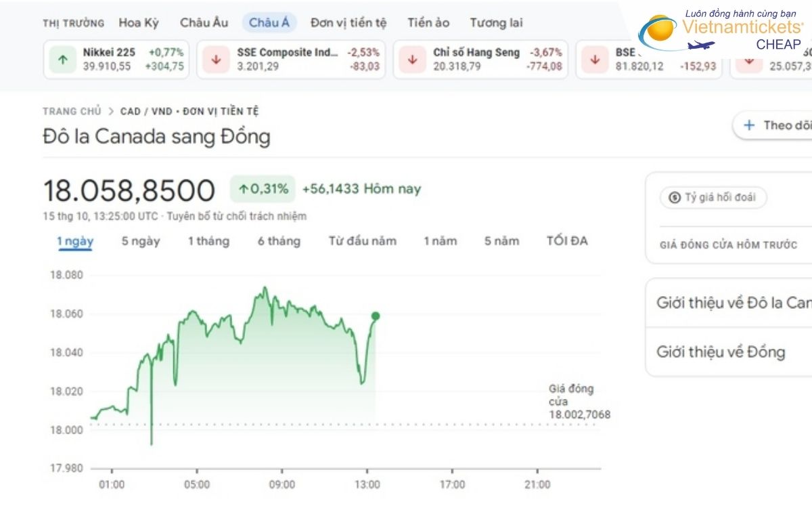Open the Tiền ảo market tab
Image resolution: width=812 pixels, height=508 pixels.
428,22
